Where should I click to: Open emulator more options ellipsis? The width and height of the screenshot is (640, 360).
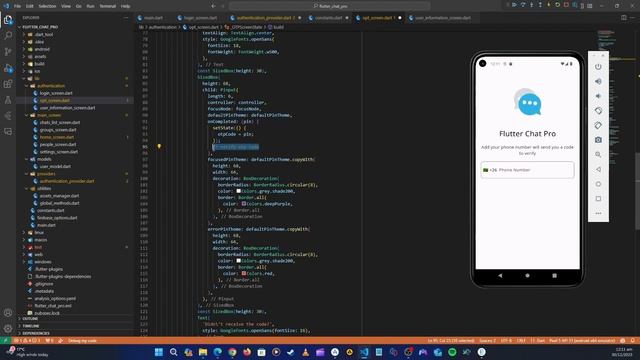coord(598,213)
